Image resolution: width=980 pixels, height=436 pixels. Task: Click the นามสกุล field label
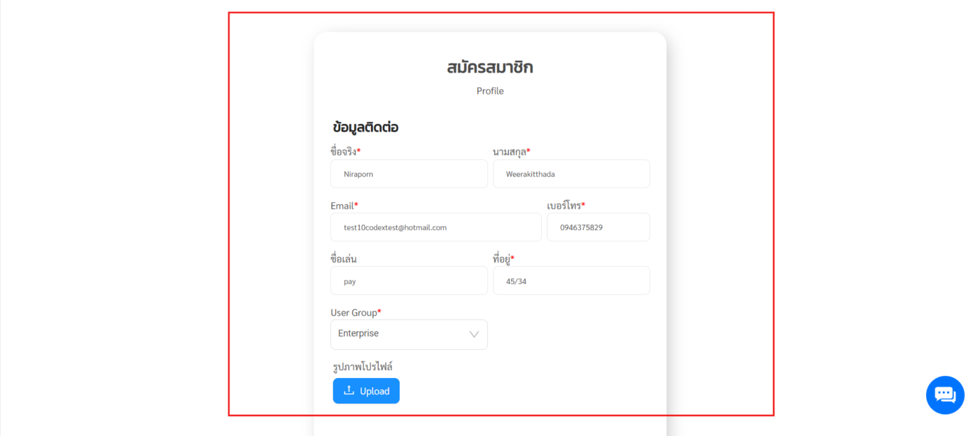(511, 152)
